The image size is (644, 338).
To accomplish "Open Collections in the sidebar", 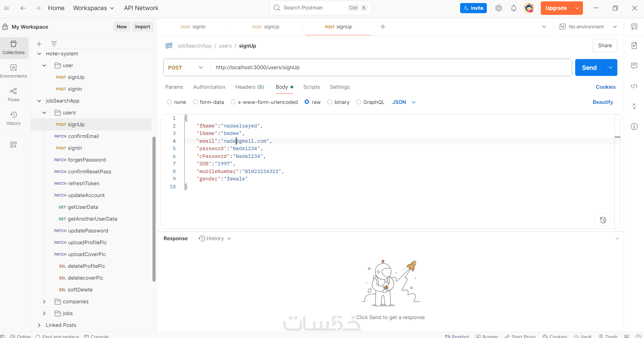I will pos(13,48).
